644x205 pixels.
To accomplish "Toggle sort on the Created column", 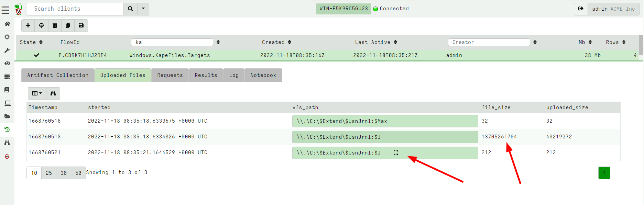I will tap(290, 42).
